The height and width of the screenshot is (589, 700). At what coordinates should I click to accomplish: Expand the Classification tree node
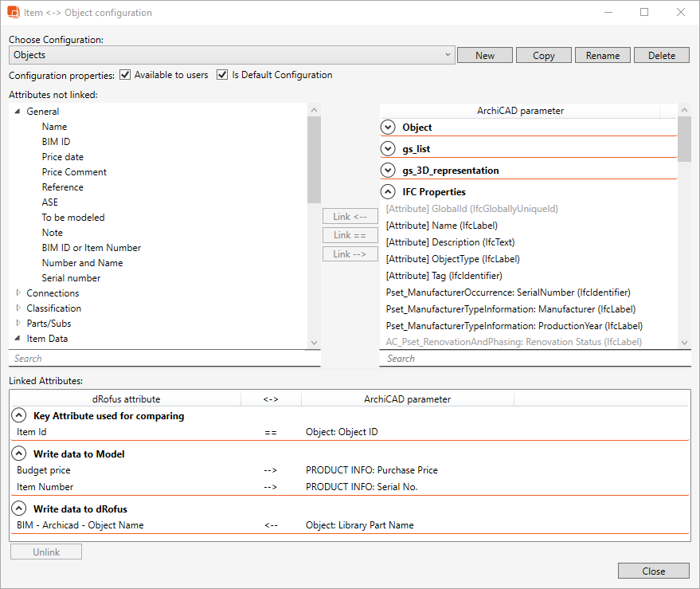[x=18, y=308]
